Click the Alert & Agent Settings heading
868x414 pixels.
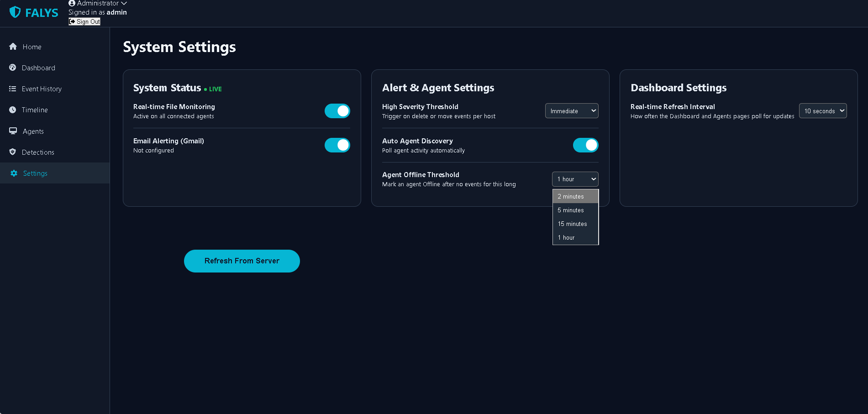click(438, 88)
